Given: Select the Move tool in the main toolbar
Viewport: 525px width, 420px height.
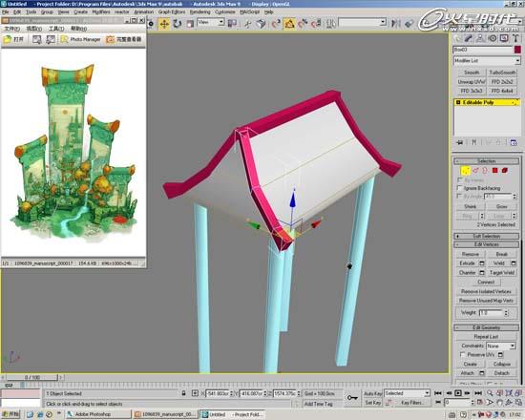Looking at the screenshot, I should 164,24.
